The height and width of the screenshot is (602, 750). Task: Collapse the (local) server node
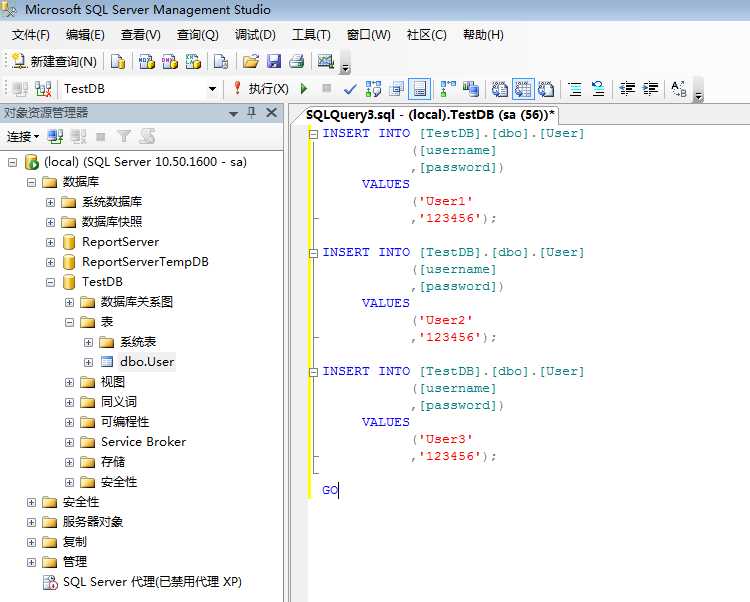[12, 163]
